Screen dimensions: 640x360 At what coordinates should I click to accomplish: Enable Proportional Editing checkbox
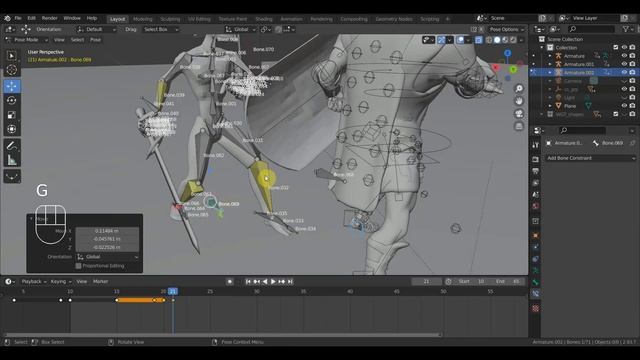[x=79, y=266]
